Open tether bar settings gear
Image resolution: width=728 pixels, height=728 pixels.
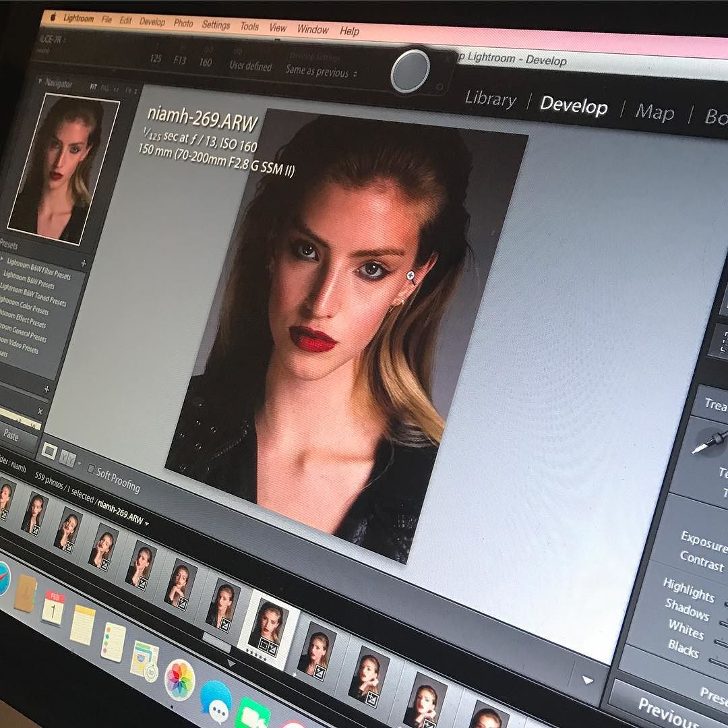click(439, 87)
